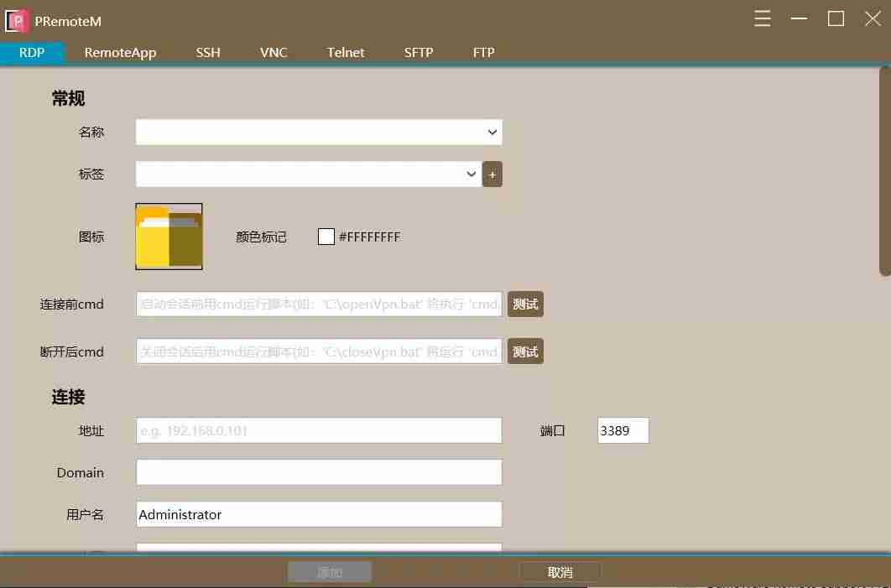The height and width of the screenshot is (588, 891).
Task: Click the #FFFFFFFF color value text
Action: coord(369,237)
